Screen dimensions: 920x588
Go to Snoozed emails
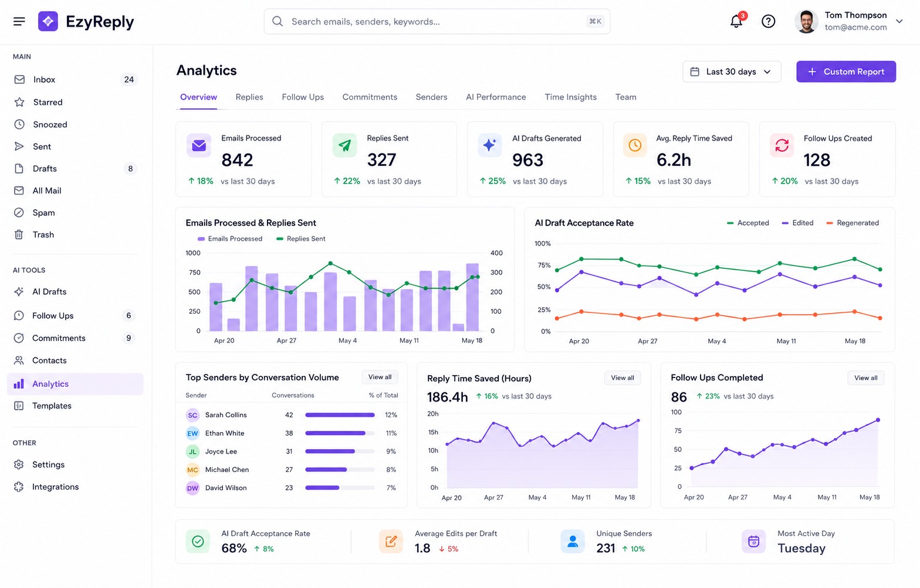[x=75, y=124]
